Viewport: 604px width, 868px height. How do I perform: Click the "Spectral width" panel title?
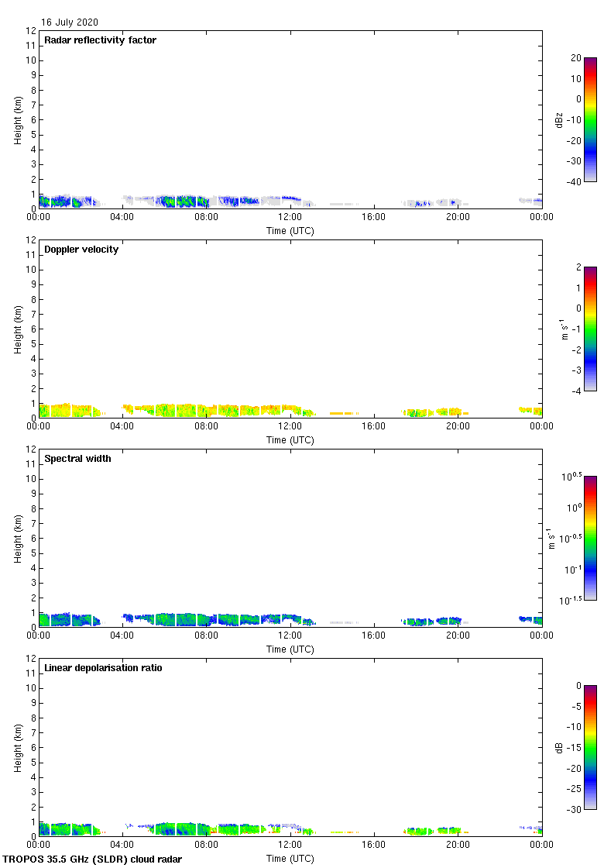point(77,459)
